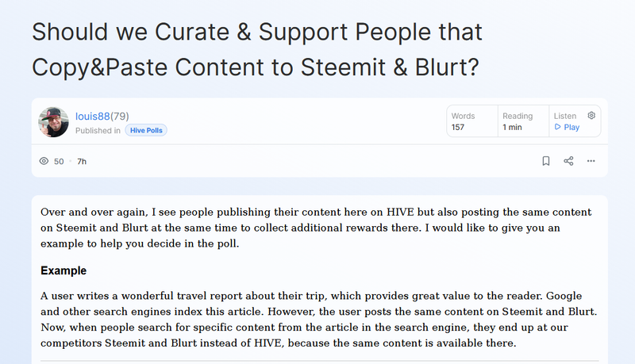
Task: Bookmark this post with the bookmark icon
Action: tap(546, 161)
